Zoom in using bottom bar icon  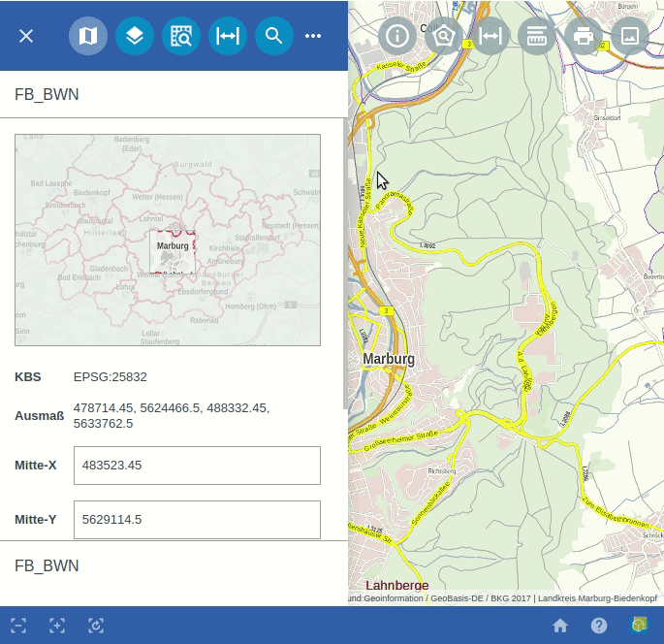[x=57, y=626]
